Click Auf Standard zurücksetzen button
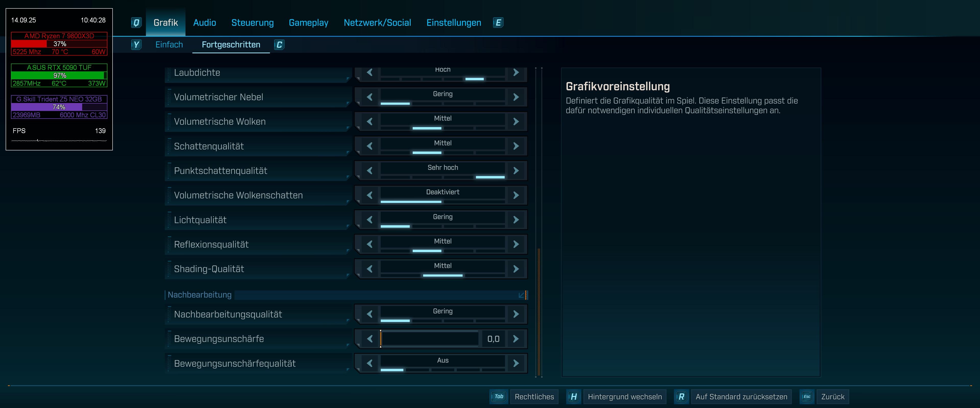The image size is (980, 408). 741,397
